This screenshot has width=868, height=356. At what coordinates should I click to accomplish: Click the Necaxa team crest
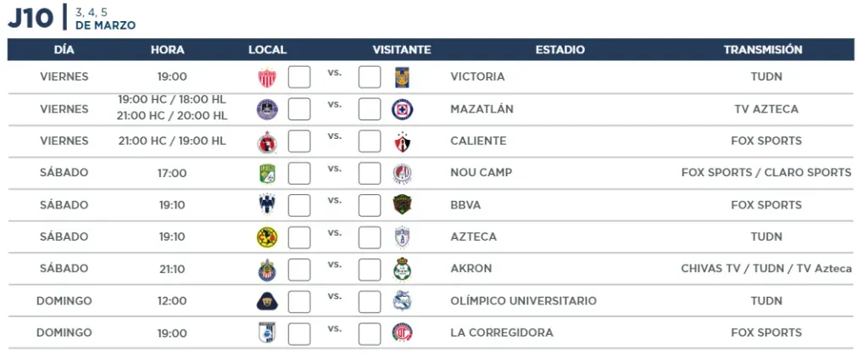point(267,77)
